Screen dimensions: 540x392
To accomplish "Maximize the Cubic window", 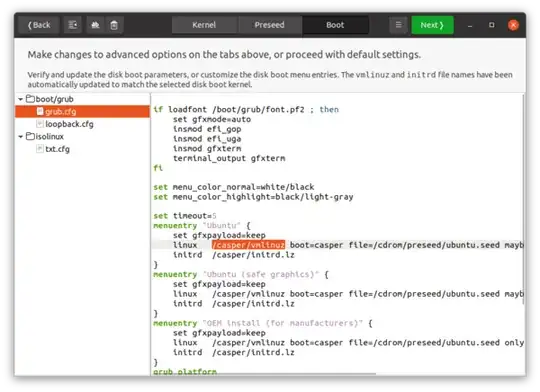I will 491,25.
